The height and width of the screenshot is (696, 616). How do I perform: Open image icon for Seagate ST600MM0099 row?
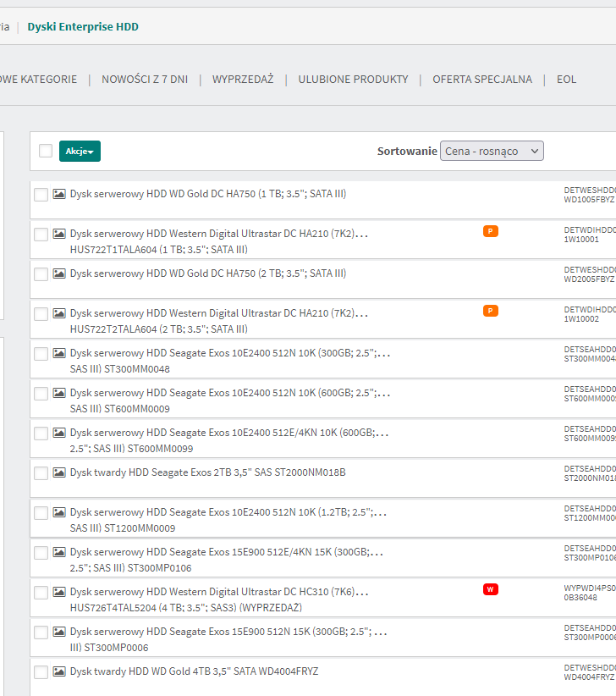tap(59, 433)
